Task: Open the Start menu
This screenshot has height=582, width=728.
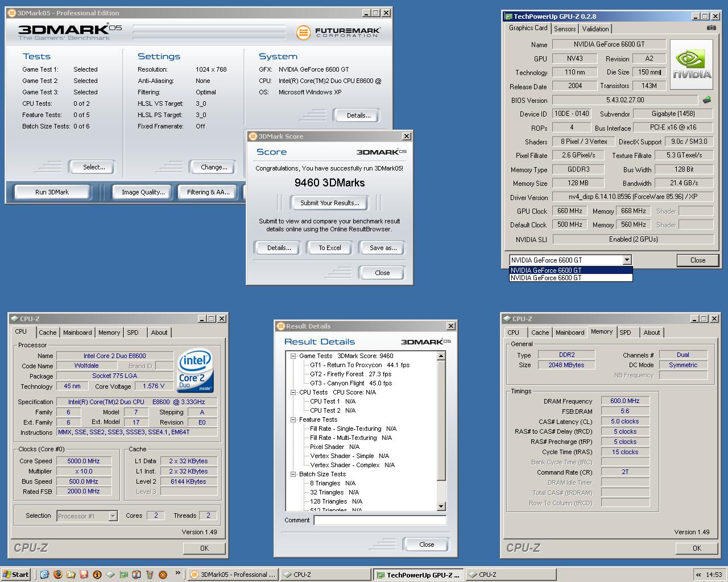Action: pyautogui.click(x=15, y=575)
